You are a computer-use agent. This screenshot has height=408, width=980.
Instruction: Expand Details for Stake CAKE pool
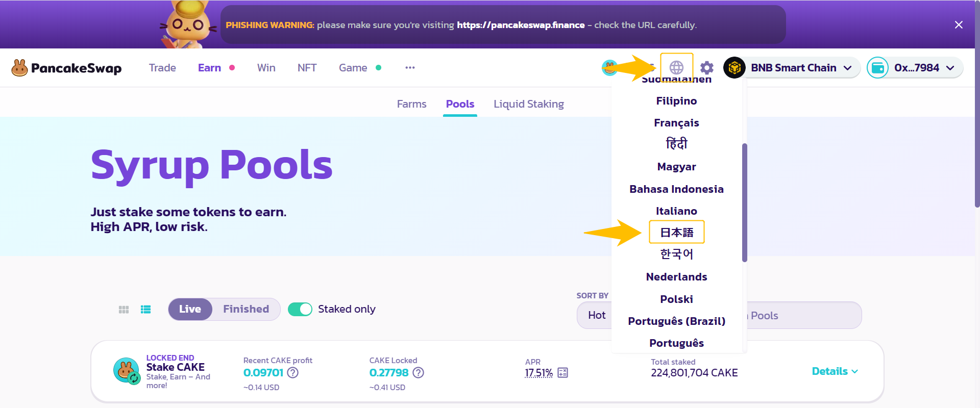point(835,371)
